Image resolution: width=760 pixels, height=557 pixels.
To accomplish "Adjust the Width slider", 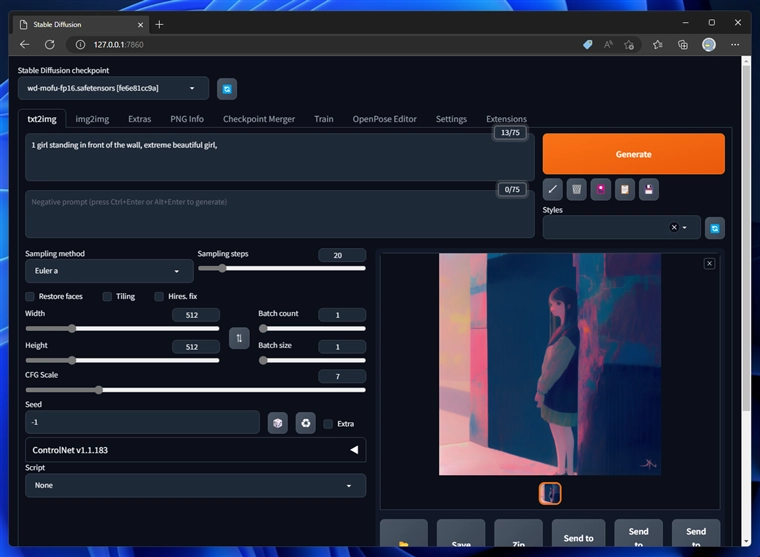I will point(122,329).
